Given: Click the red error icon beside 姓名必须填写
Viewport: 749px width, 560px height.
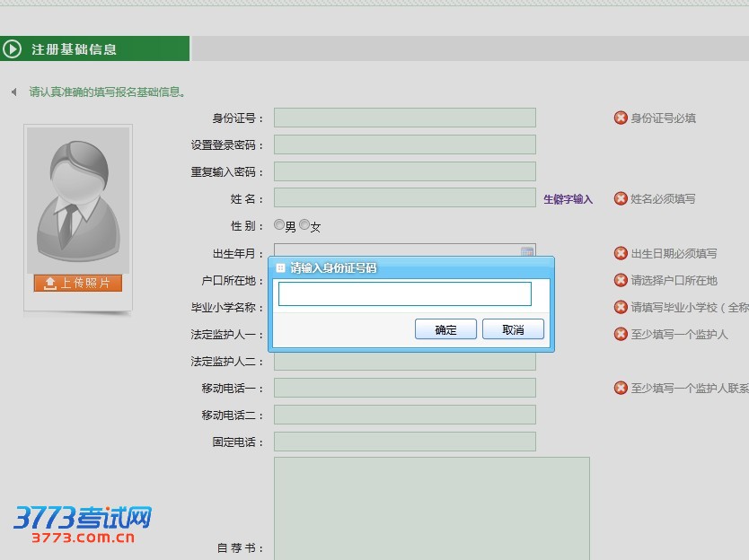Looking at the screenshot, I should [x=621, y=198].
